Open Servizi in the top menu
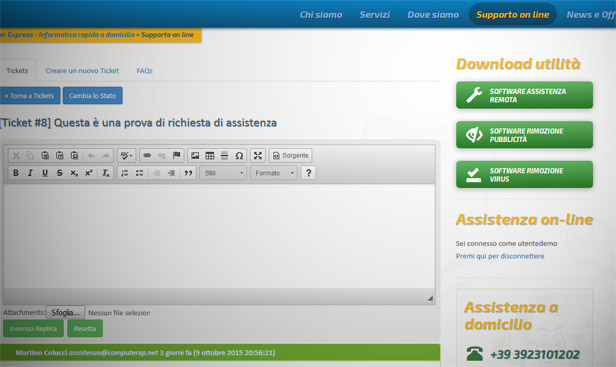The width and height of the screenshot is (616, 367). (x=375, y=15)
